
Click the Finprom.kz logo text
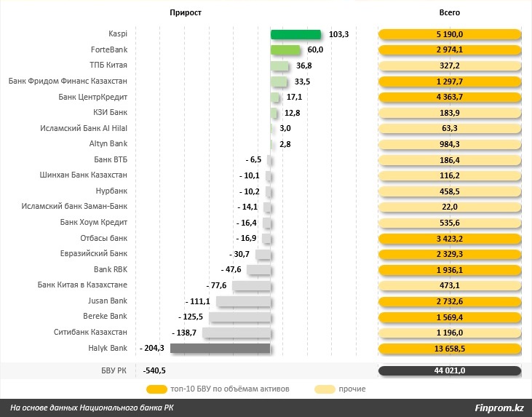click(x=499, y=408)
